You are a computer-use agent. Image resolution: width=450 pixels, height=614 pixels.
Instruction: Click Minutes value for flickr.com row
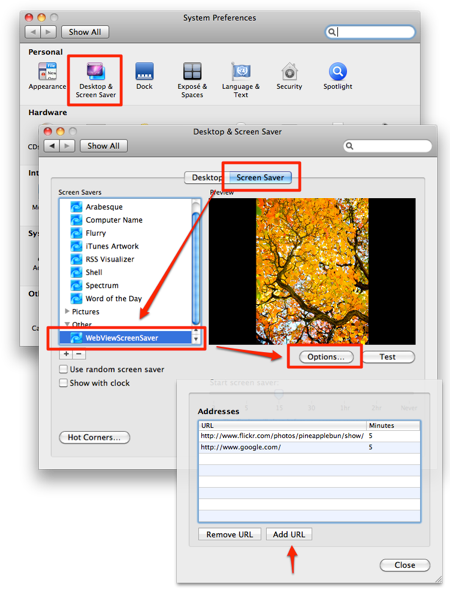tap(370, 436)
